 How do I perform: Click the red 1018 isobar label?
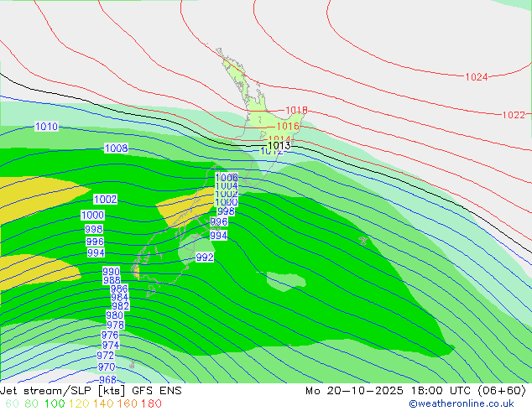click(296, 111)
